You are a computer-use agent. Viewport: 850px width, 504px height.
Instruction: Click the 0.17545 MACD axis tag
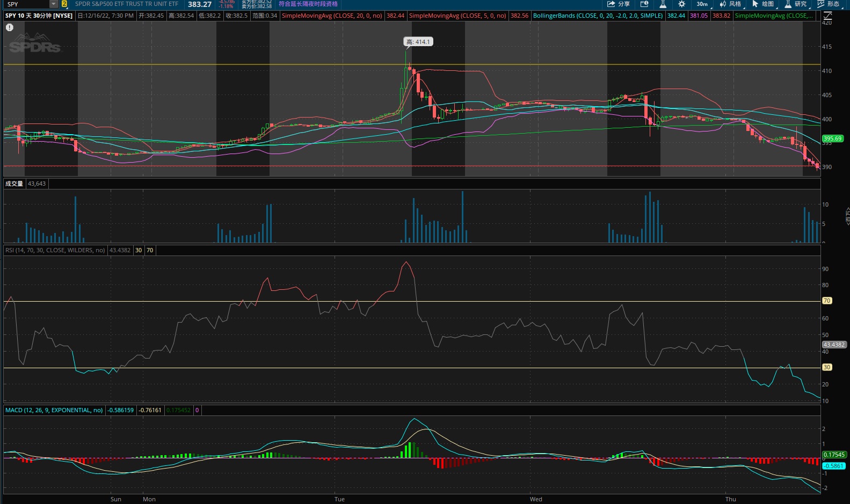834,455
